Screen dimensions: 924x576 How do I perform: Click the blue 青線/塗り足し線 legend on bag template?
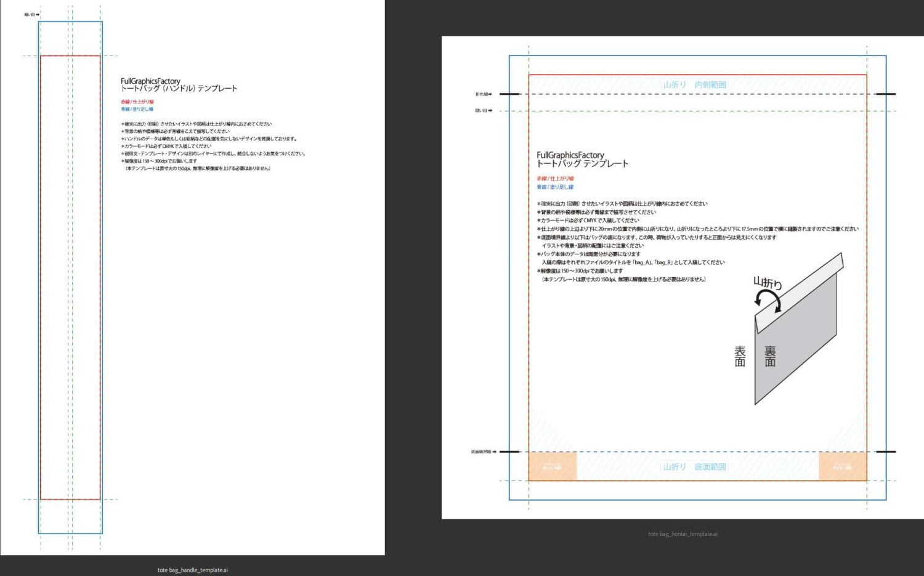tap(555, 187)
